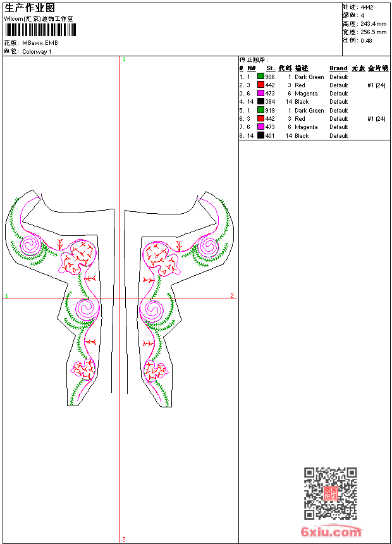Click the Black swatch in stop row 8

260,135
